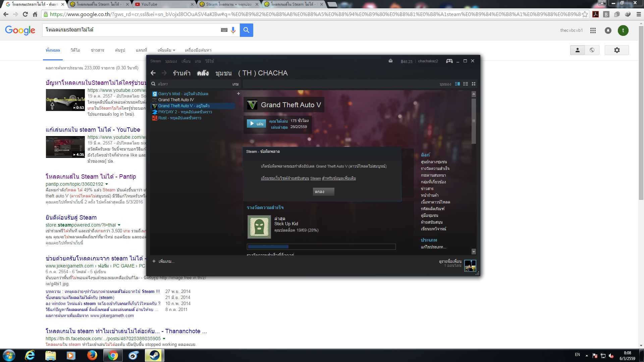Image resolution: width=644 pixels, height=362 pixels.
Task: Open Internet Explorer from taskbar
Action: point(30,355)
